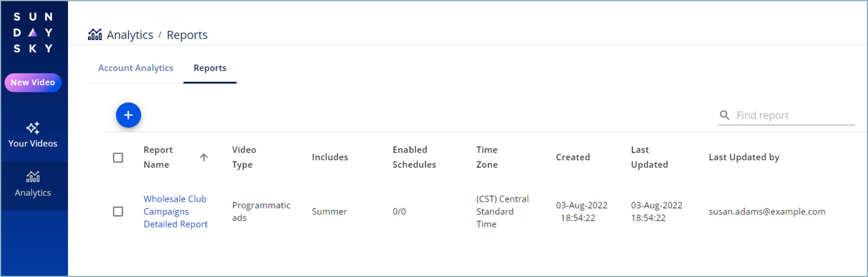Viewport: 868px width, 277px height.
Task: Click the Last Updated column header
Action: tap(649, 157)
